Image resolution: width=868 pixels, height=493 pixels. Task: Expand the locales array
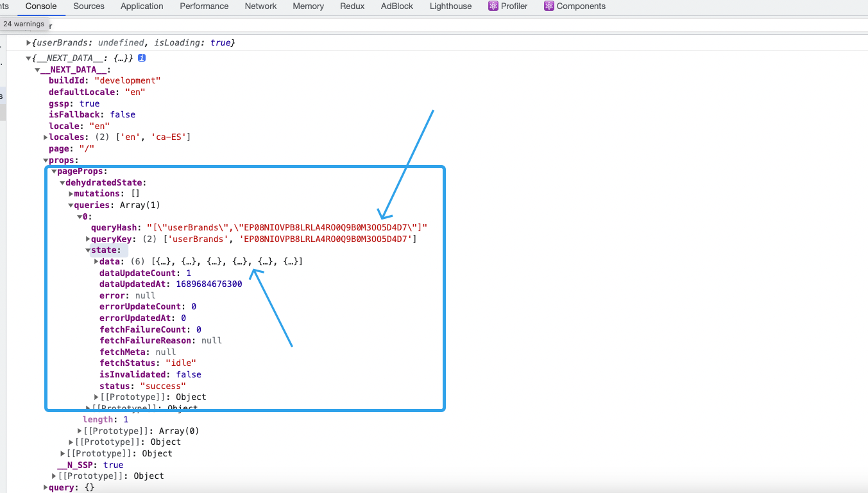[x=46, y=137]
